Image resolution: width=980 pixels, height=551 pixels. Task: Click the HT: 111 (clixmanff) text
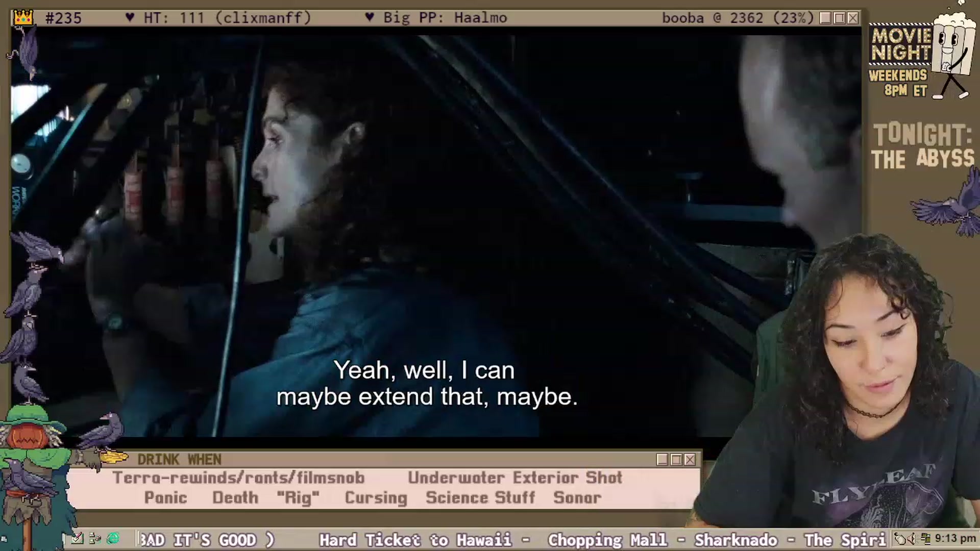(x=227, y=18)
